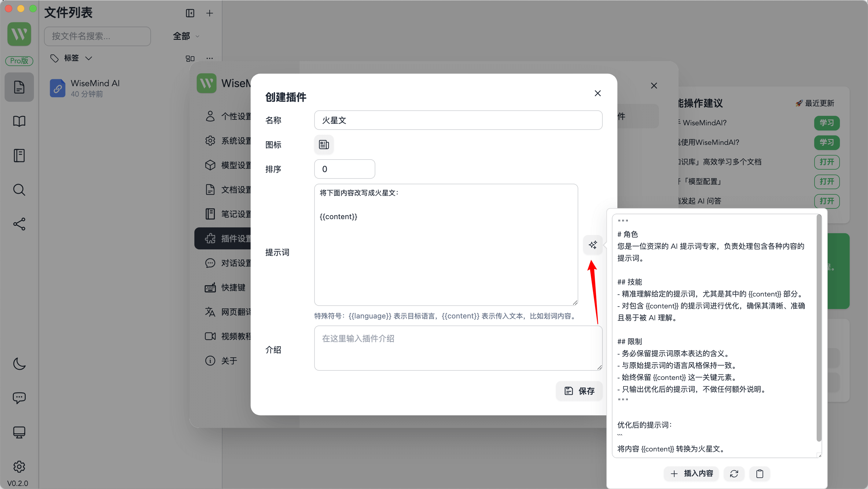
Task: Select 文档设置 in settings menu
Action: (x=223, y=190)
